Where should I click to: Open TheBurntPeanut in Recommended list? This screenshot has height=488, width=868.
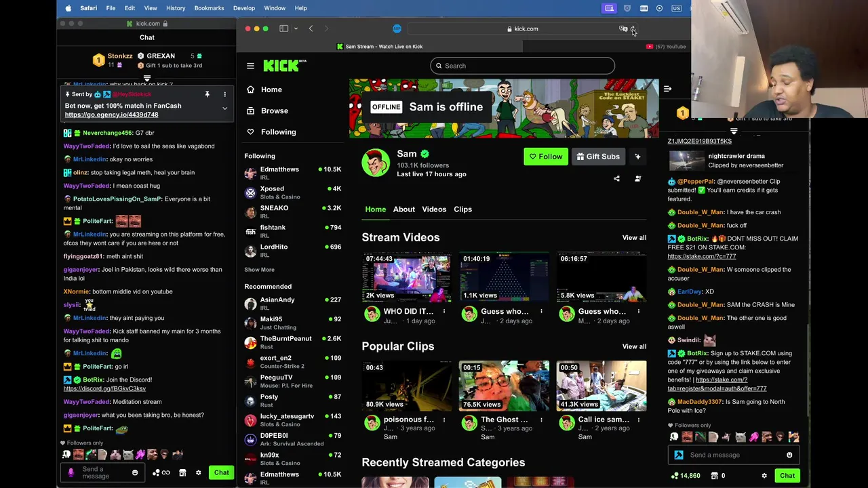293,342
